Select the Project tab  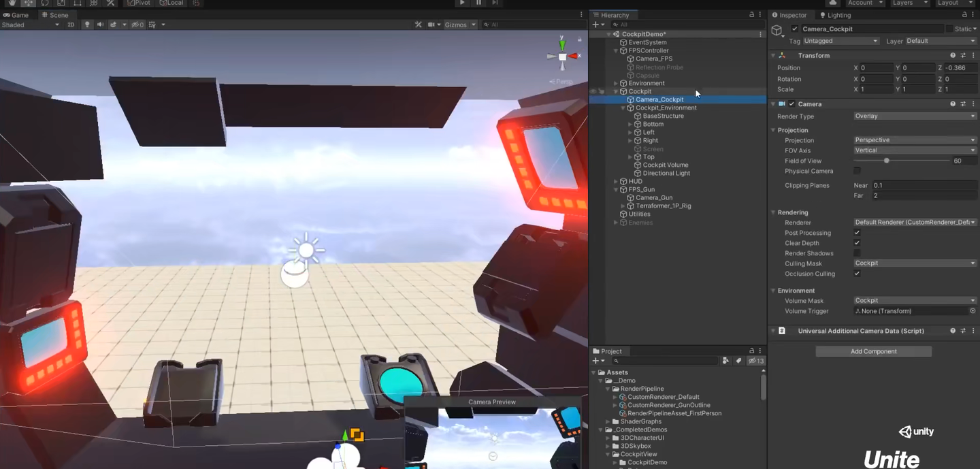607,351
